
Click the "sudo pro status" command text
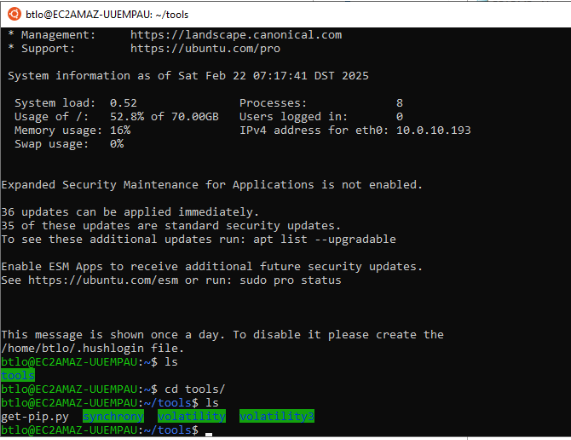tap(291, 280)
